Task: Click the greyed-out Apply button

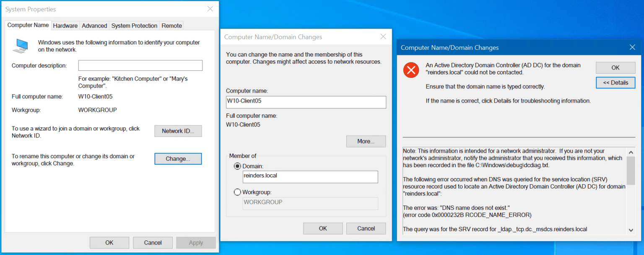Action: 196,242
